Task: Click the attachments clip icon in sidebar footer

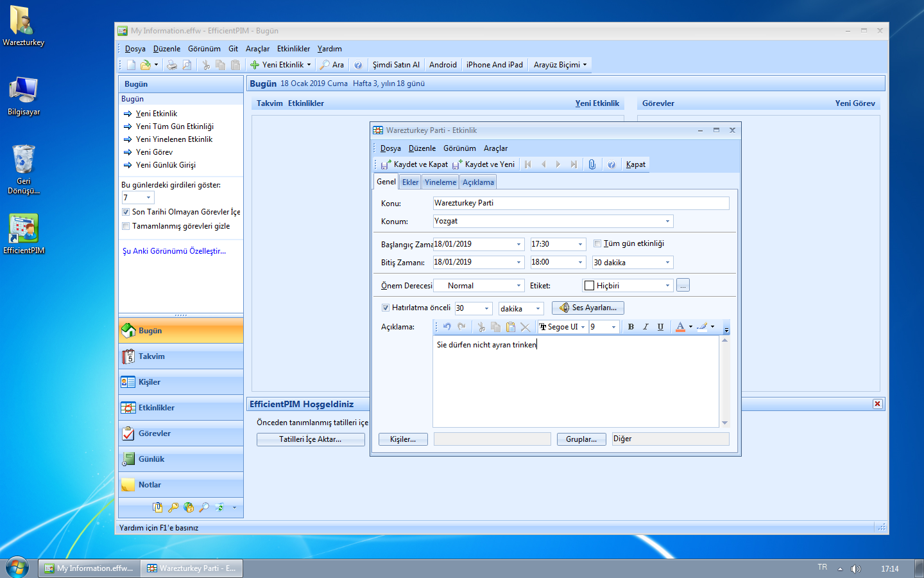Action: tap(158, 507)
